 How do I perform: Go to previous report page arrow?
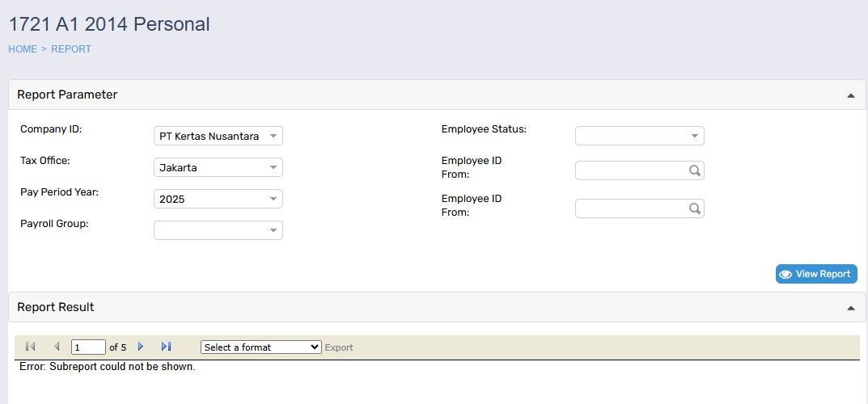tap(57, 347)
